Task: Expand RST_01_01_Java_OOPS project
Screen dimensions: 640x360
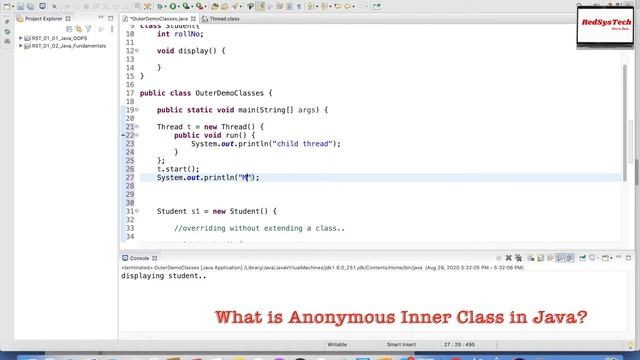Action: click(21, 38)
